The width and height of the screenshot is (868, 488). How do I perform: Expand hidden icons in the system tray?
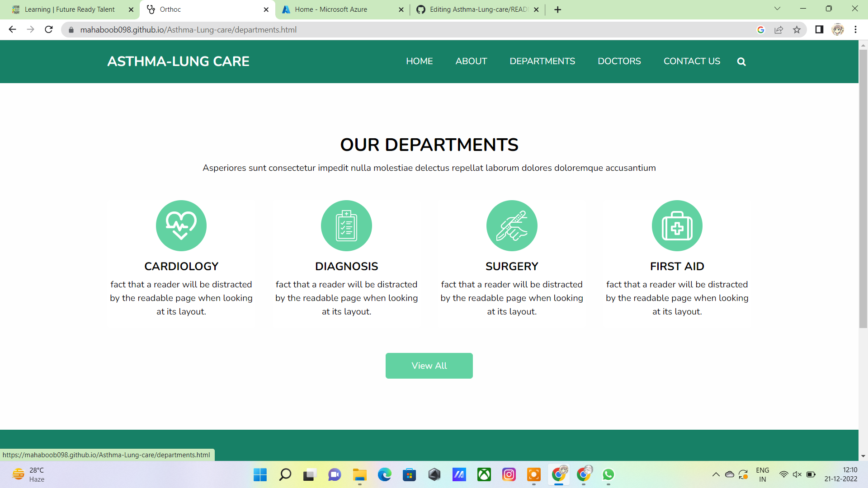716,474
